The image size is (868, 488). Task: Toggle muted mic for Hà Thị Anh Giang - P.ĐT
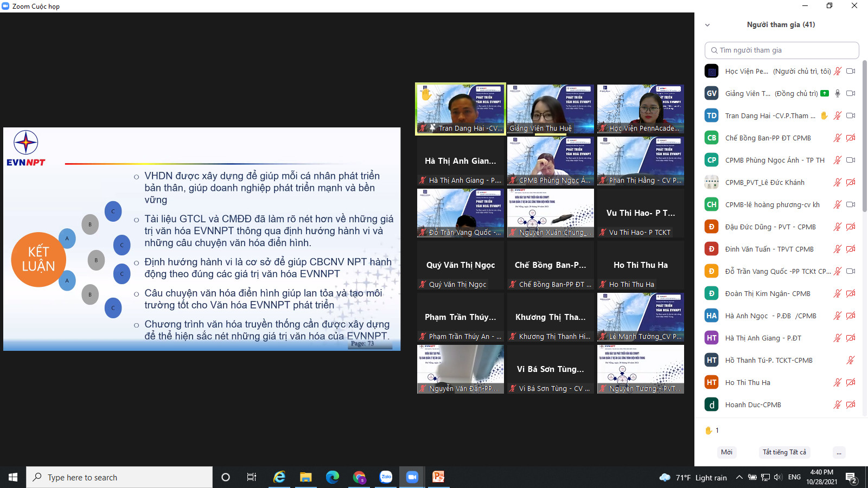[x=838, y=338]
